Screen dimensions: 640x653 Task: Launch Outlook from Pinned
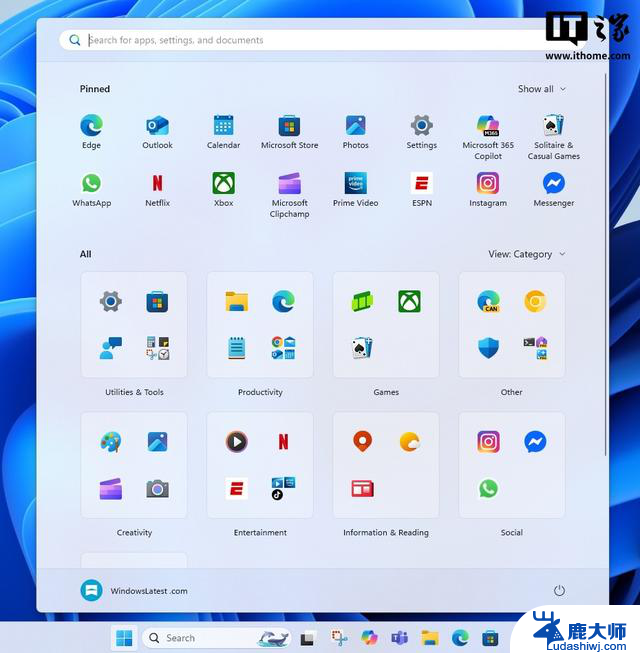[x=157, y=132]
